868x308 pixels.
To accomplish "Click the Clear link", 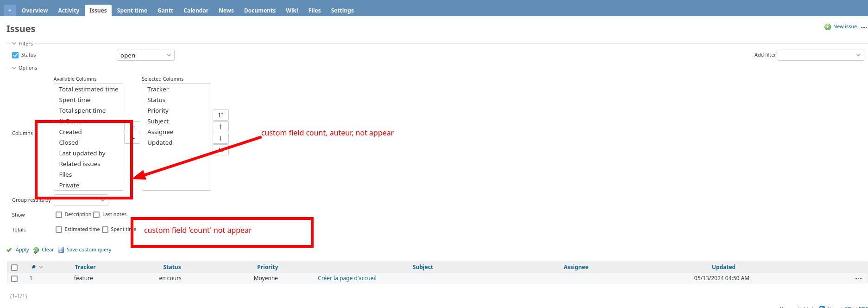I will coord(48,250).
